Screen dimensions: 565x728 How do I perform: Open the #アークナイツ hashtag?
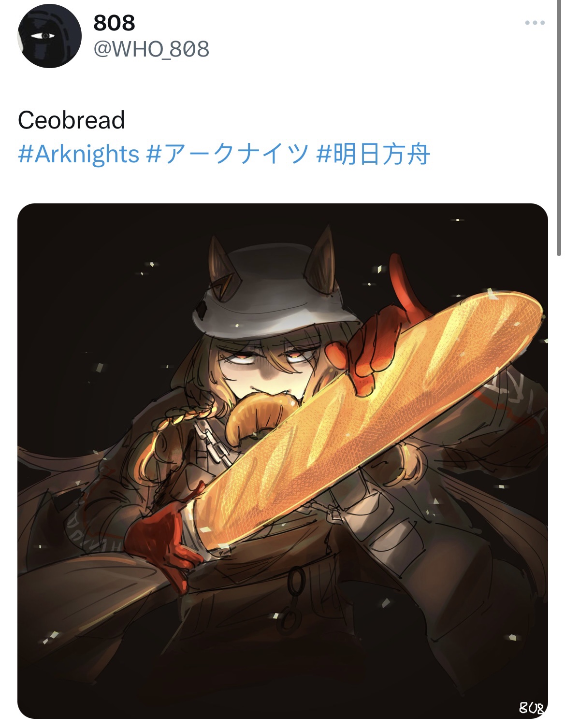click(x=227, y=154)
